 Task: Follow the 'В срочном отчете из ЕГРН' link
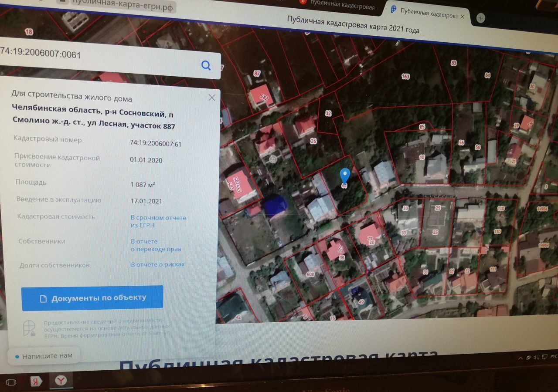(158, 221)
